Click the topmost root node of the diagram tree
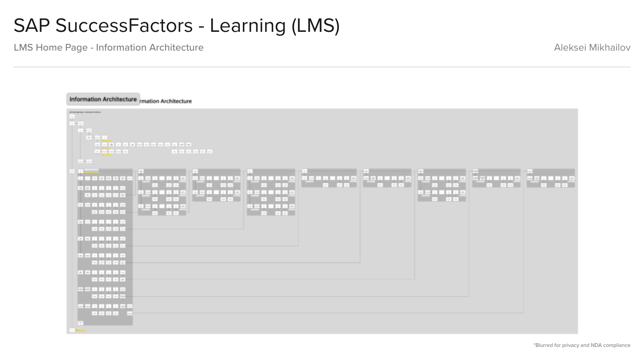This screenshot has width=644, height=362. coord(72,116)
